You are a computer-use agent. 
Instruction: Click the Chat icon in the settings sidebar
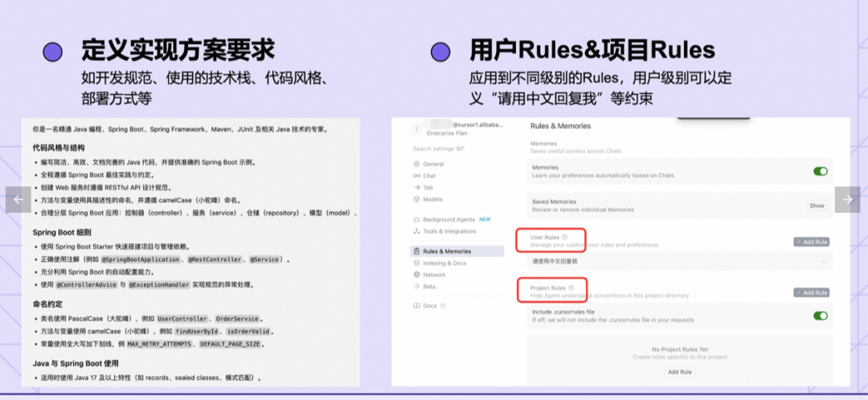[416, 176]
